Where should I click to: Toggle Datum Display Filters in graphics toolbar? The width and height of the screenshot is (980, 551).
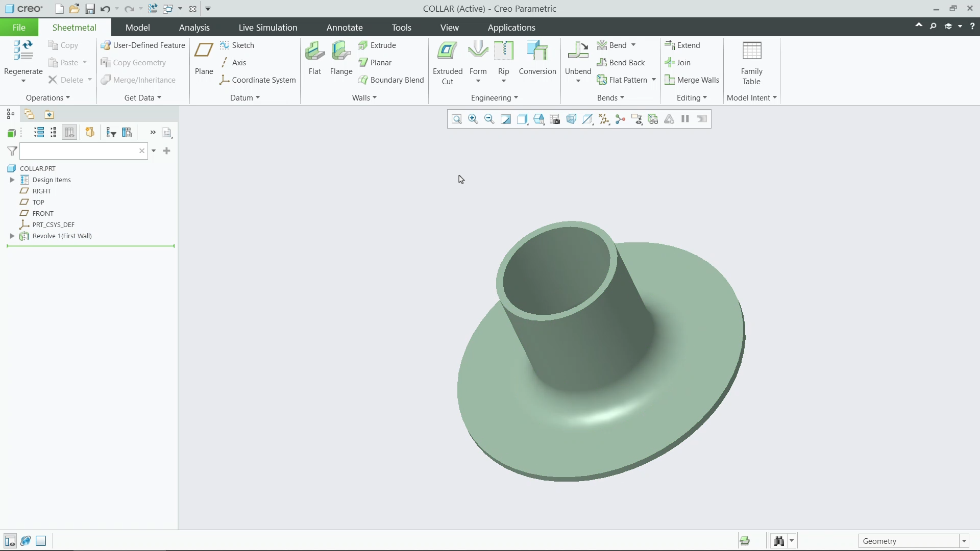(x=604, y=119)
